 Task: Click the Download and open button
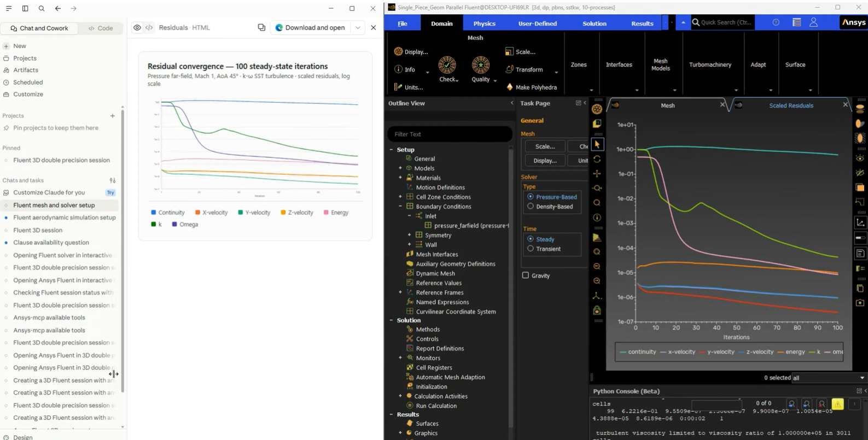(310, 27)
